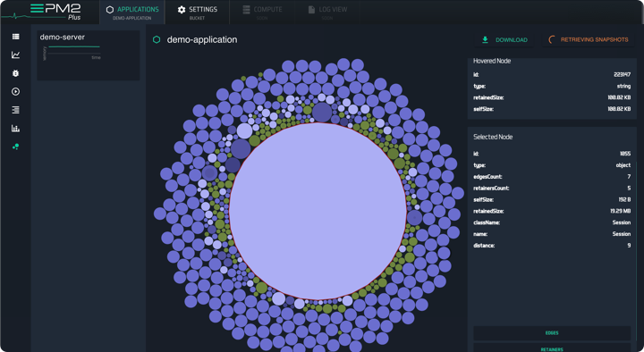Click the hexagon icon beside demo-application
Screen dimensions: 644x352
pyautogui.click(x=157, y=40)
